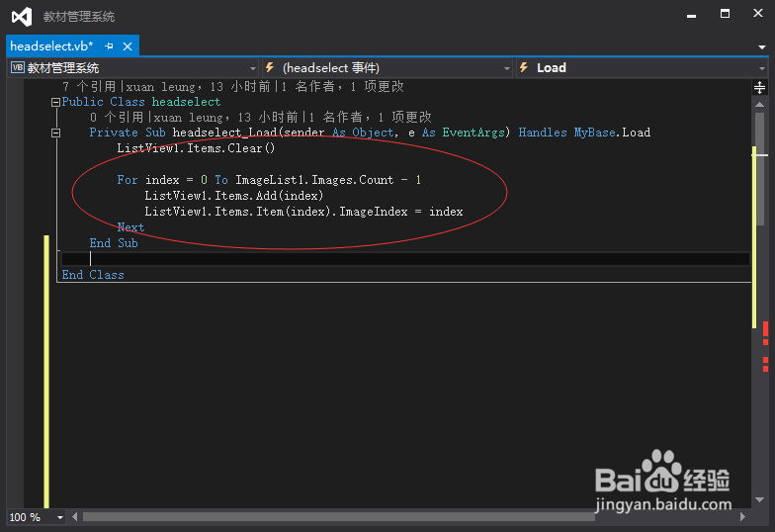Click 'ImageList1.Images.Count' in For statement
This screenshot has width=775, height=532.
[314, 180]
